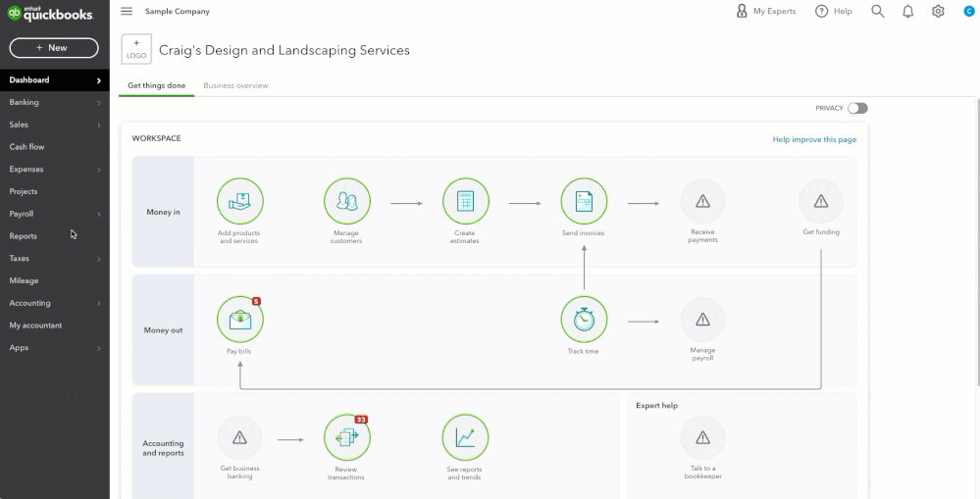Open Manage customers icon
This screenshot has height=499, width=980.
point(347,201)
